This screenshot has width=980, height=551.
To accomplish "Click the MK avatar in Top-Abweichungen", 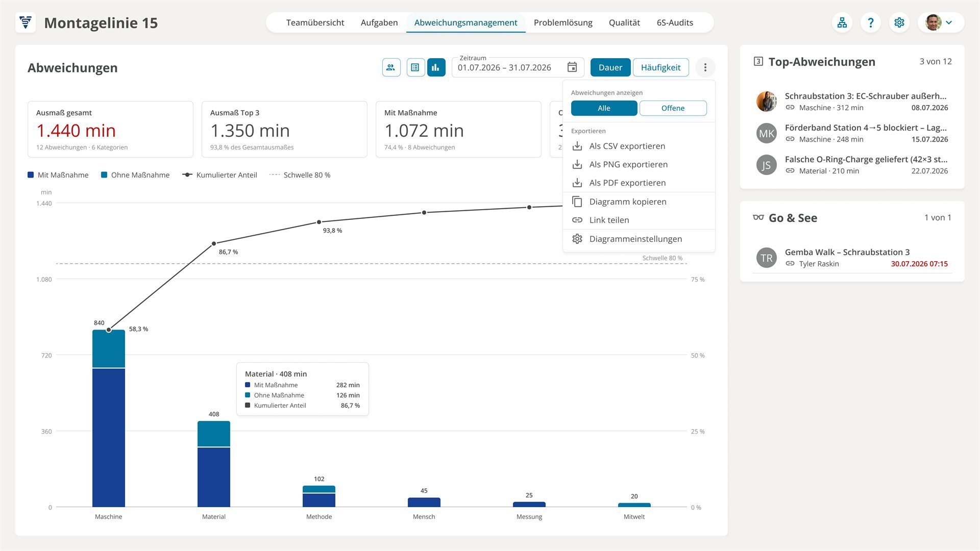I will [x=767, y=134].
